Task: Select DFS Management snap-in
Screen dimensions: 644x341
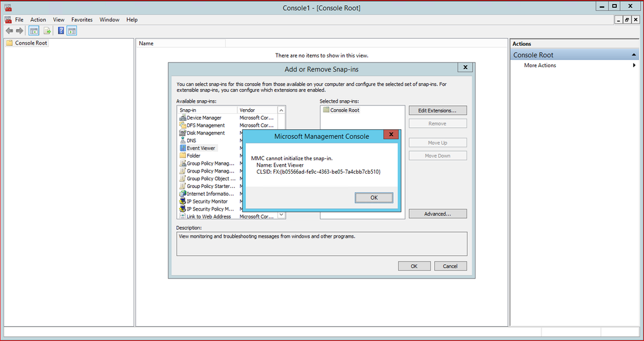Action: point(206,125)
